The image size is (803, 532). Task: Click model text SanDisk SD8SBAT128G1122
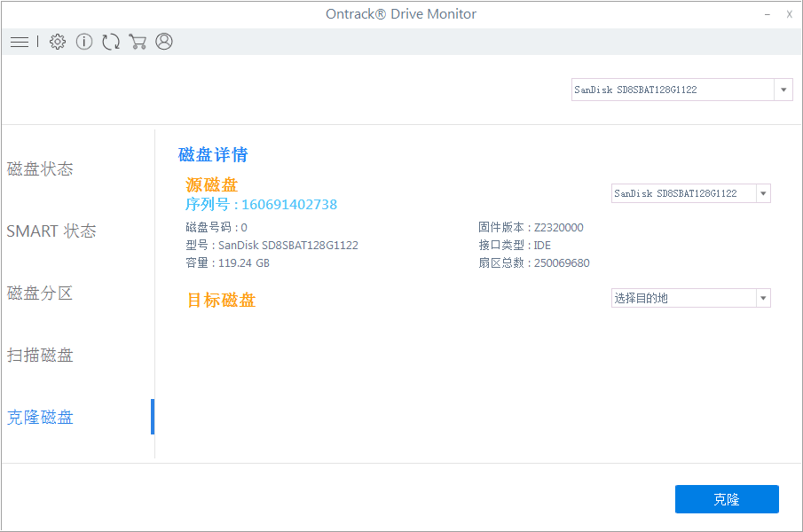point(288,245)
